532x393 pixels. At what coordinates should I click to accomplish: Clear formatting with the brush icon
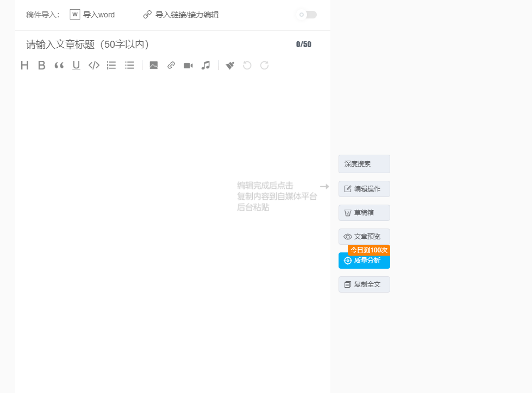229,65
